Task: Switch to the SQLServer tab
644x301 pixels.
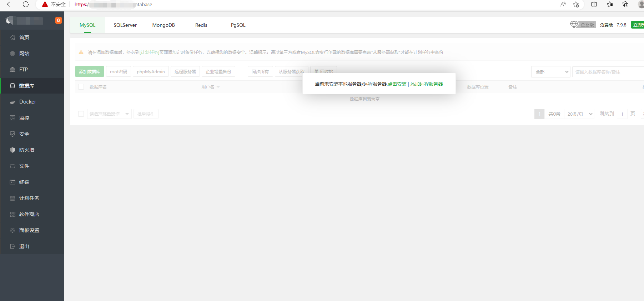Action: click(125, 25)
